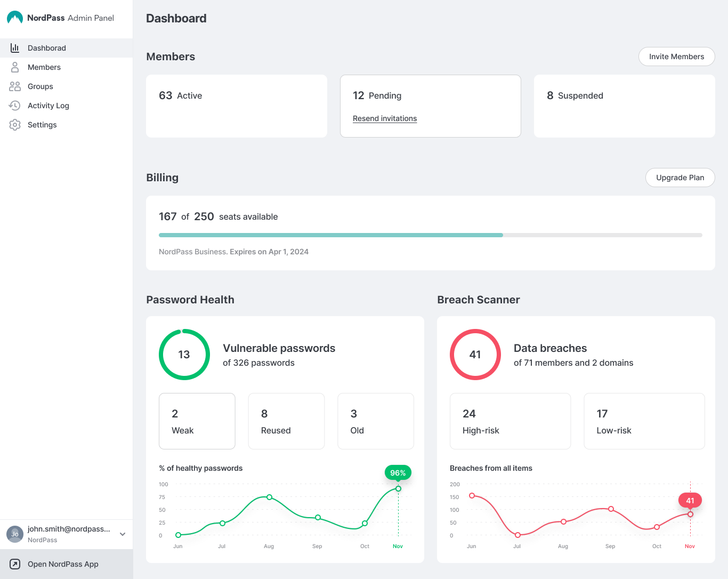The width and height of the screenshot is (728, 579).
Task: Click the NordPass mountain logo icon
Action: click(x=14, y=18)
